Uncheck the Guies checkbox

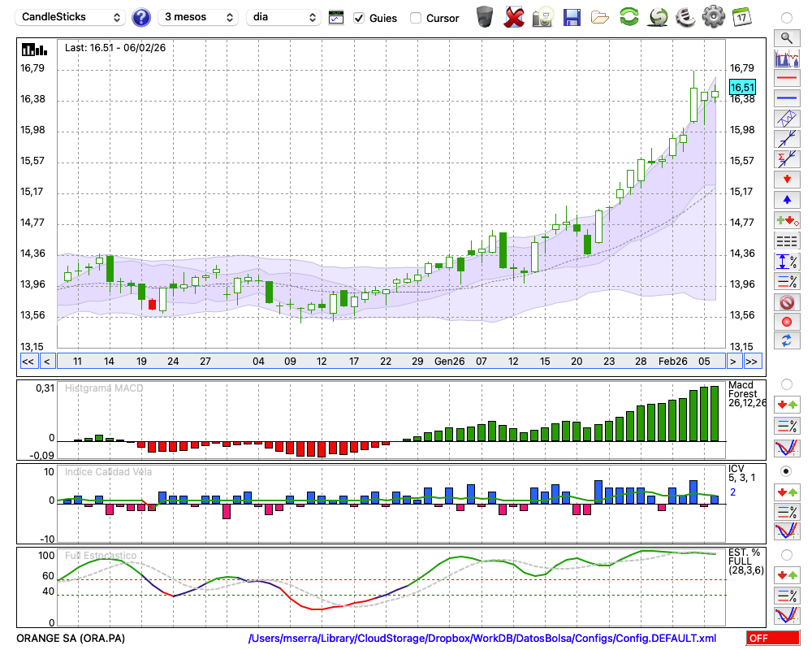359,18
